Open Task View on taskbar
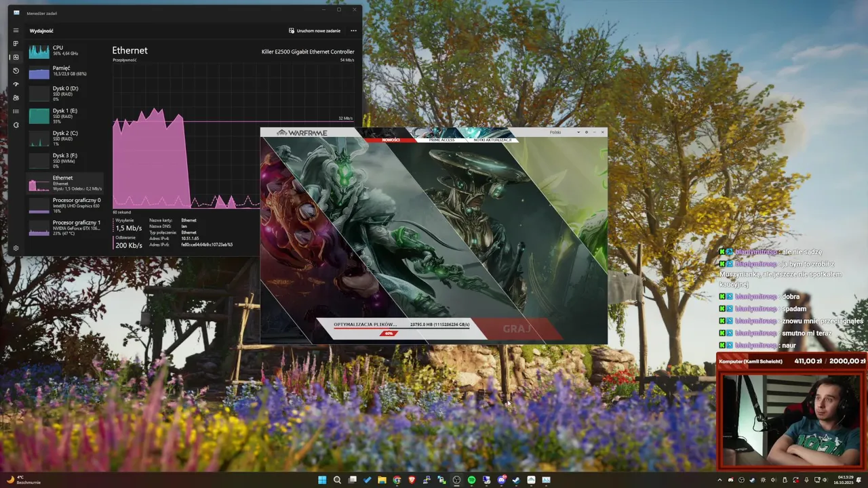Viewport: 868px width, 488px height. 352,480
